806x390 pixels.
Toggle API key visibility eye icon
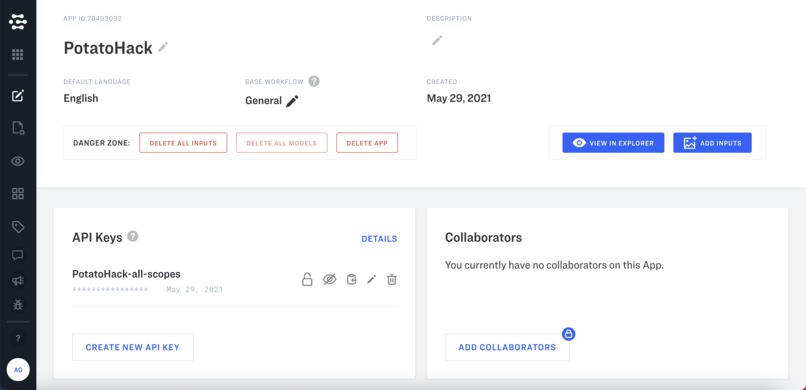tap(329, 280)
